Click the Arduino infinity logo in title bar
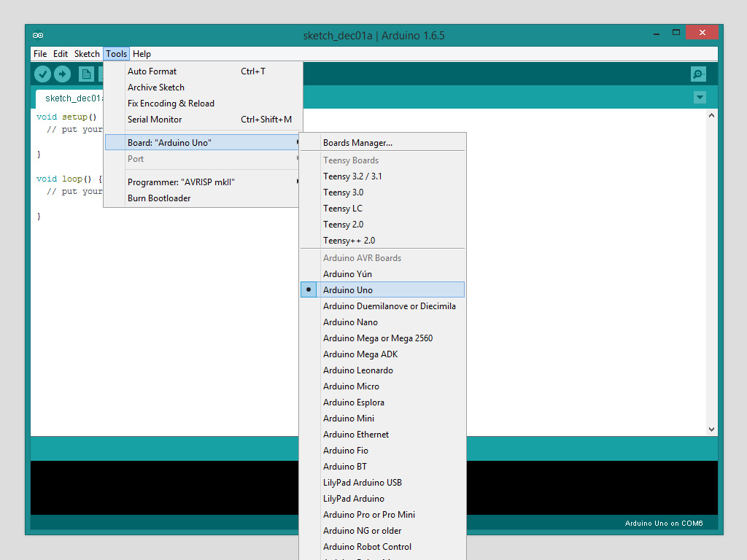 click(38, 35)
